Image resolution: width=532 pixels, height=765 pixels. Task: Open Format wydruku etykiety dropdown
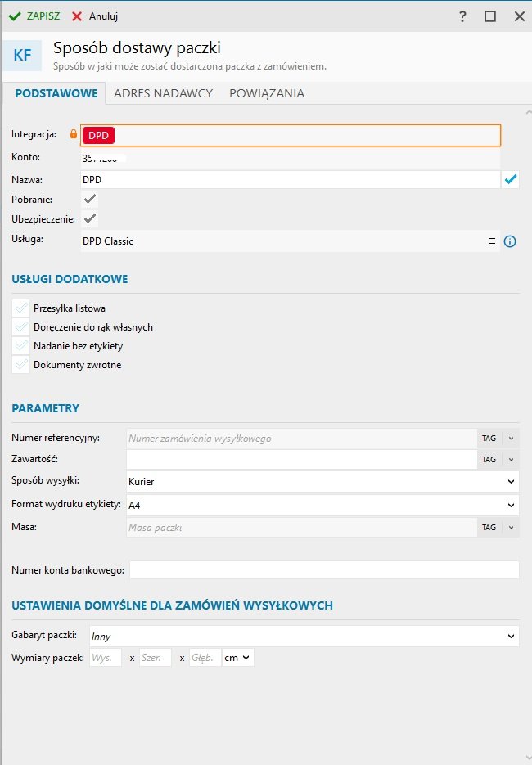322,505
